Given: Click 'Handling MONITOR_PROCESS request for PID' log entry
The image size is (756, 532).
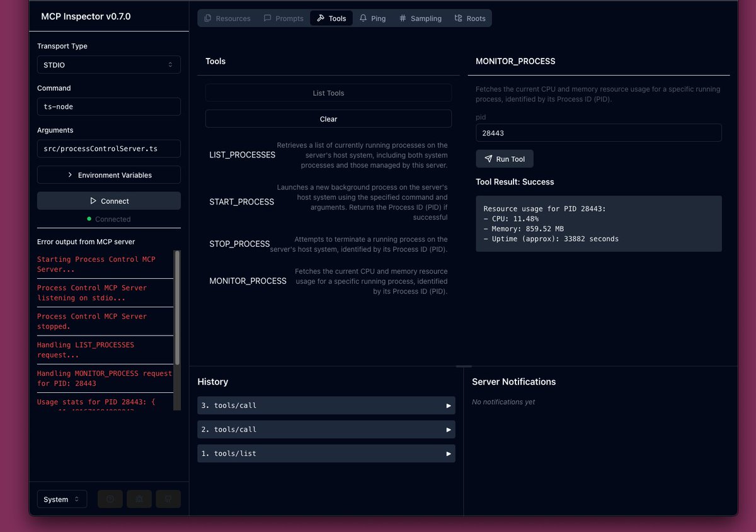Looking at the screenshot, I should click(x=105, y=378).
